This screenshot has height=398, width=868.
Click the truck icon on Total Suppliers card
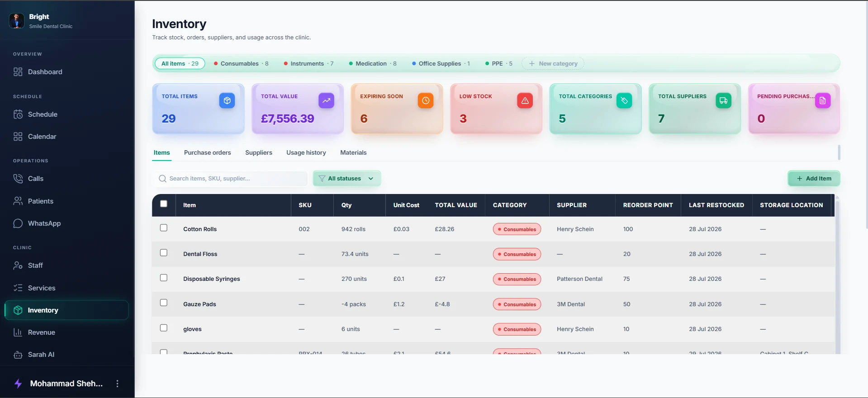(x=724, y=100)
